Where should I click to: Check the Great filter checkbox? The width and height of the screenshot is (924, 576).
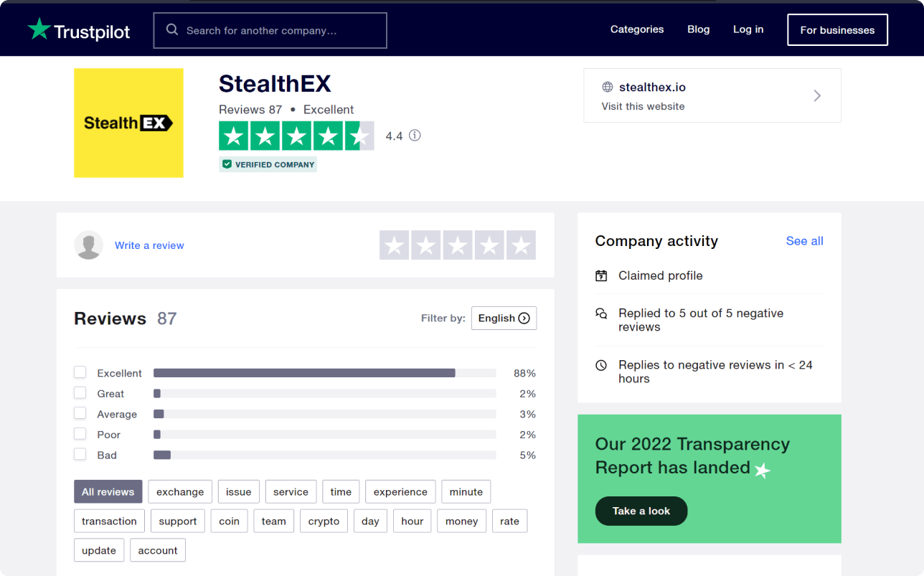(x=80, y=393)
